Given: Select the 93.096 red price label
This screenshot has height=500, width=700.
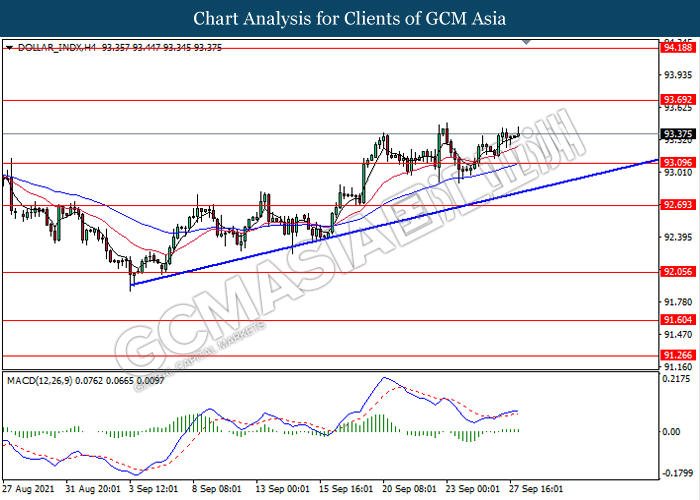Looking at the screenshot, I should pyautogui.click(x=677, y=162).
